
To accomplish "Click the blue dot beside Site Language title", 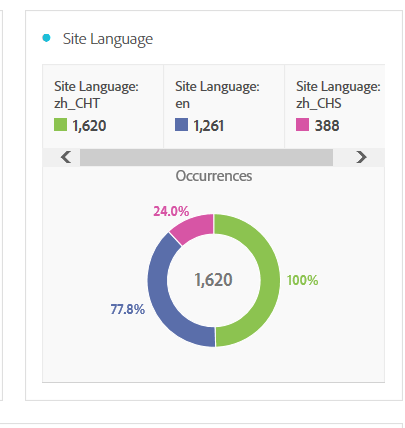I will coord(46,38).
